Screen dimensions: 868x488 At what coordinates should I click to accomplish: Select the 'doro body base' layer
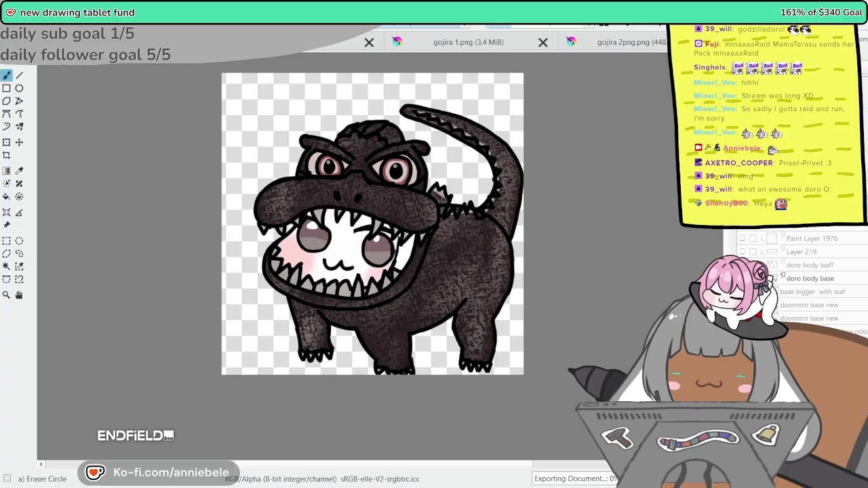pyautogui.click(x=810, y=279)
